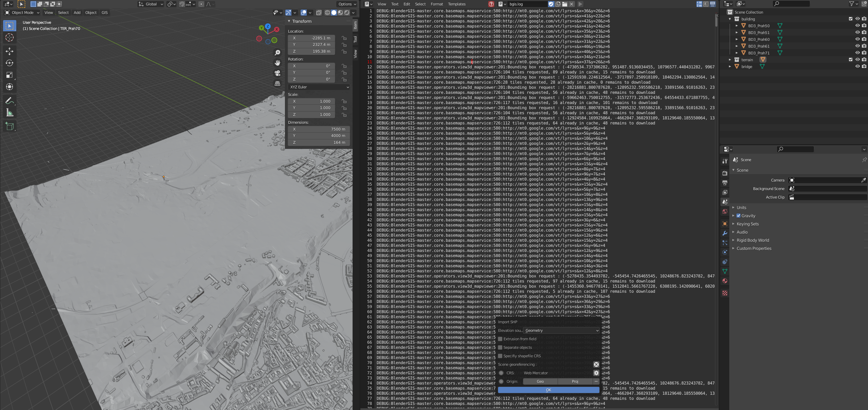
Task: Open the World properties tab icon
Action: [x=725, y=211]
